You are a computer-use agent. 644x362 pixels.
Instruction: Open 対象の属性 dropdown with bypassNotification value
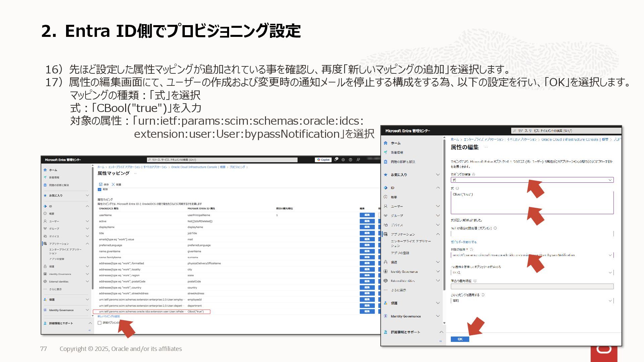point(532,255)
